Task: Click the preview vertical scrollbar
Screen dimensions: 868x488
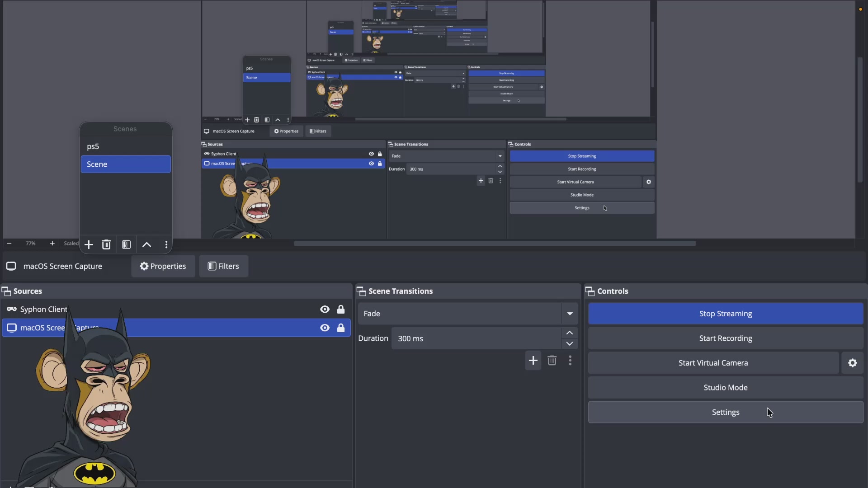Action: [x=860, y=120]
